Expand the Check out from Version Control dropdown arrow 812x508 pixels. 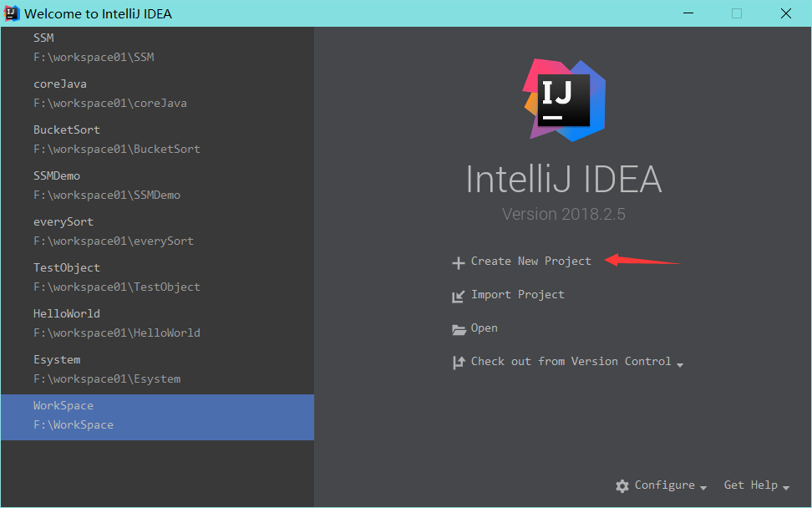coord(680,365)
